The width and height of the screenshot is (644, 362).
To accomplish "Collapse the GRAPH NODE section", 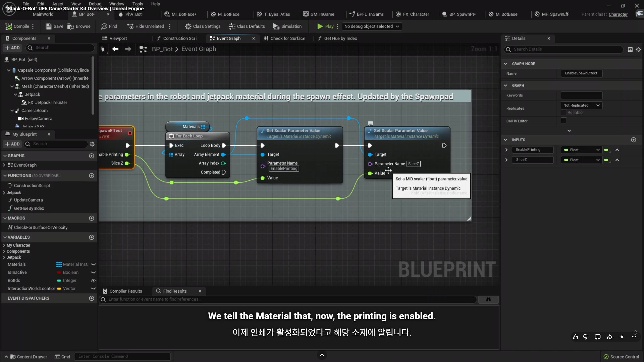I will [x=505, y=64].
